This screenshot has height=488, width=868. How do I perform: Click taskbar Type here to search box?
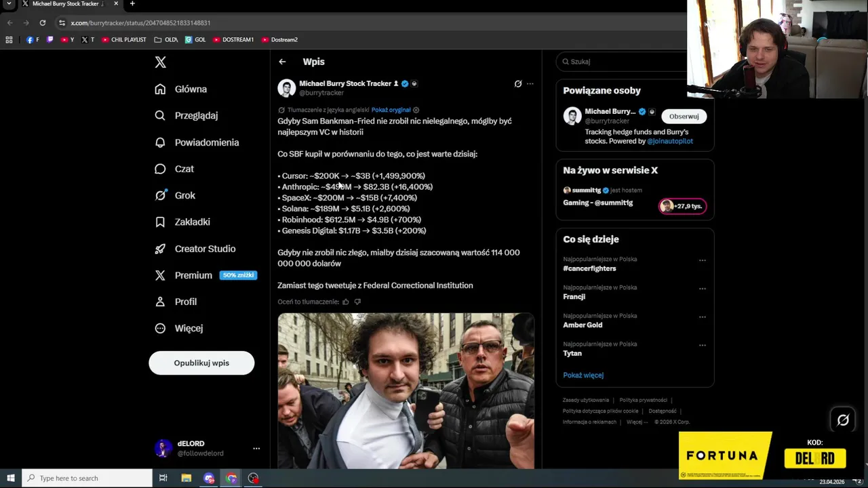click(x=87, y=478)
